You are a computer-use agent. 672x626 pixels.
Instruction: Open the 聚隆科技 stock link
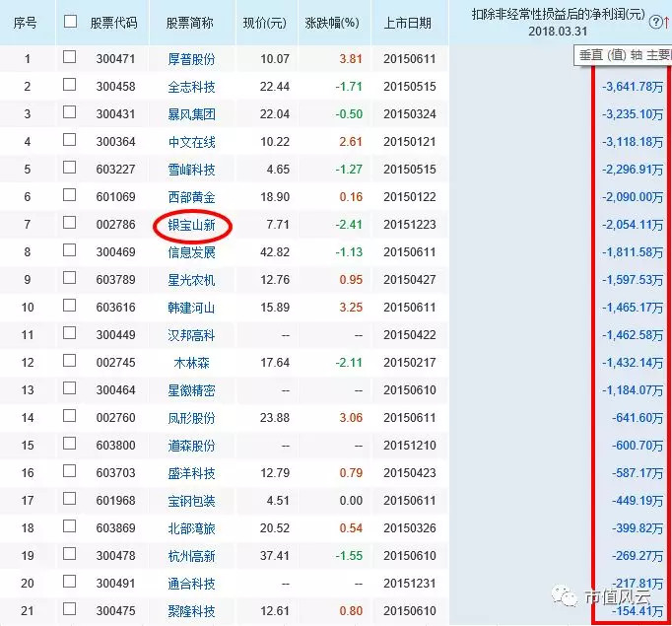(x=191, y=611)
